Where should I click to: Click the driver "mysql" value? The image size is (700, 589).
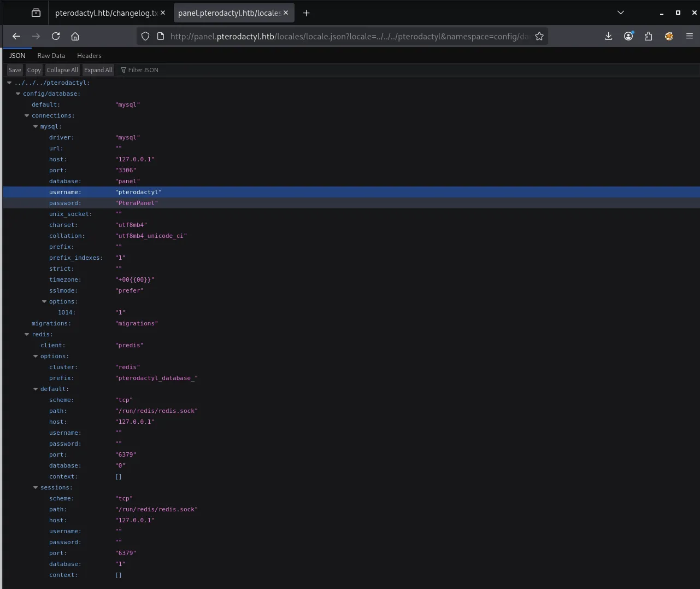128,137
